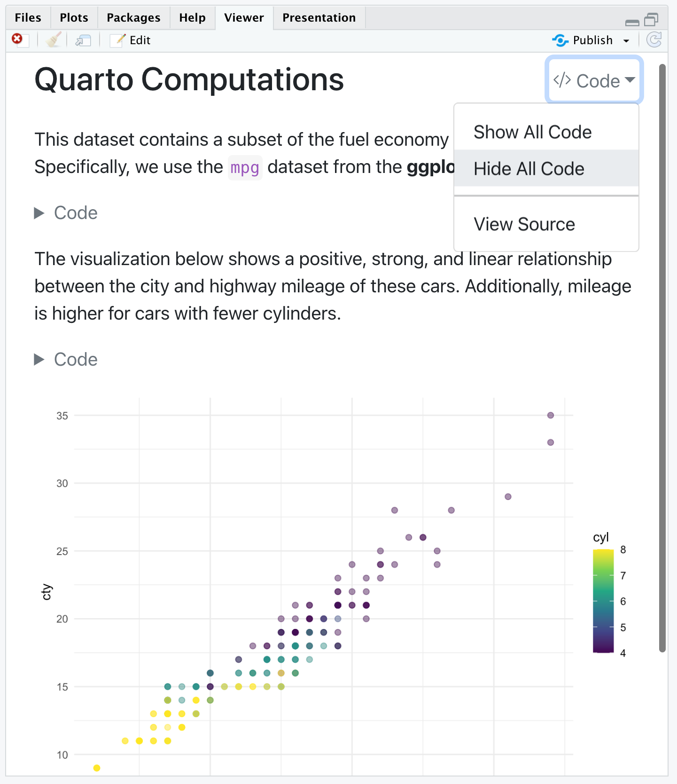Expand the Code block above the scatterplot

pos(39,360)
